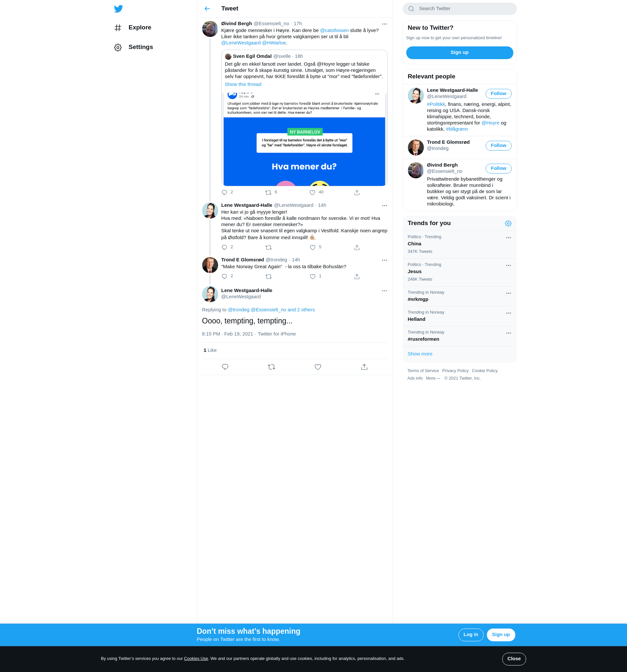627x672 pixels.
Task: Open Ads info
Action: point(415,378)
